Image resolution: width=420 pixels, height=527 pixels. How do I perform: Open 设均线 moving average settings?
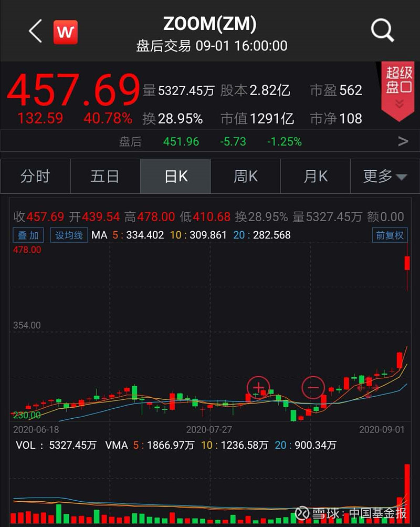pos(68,235)
